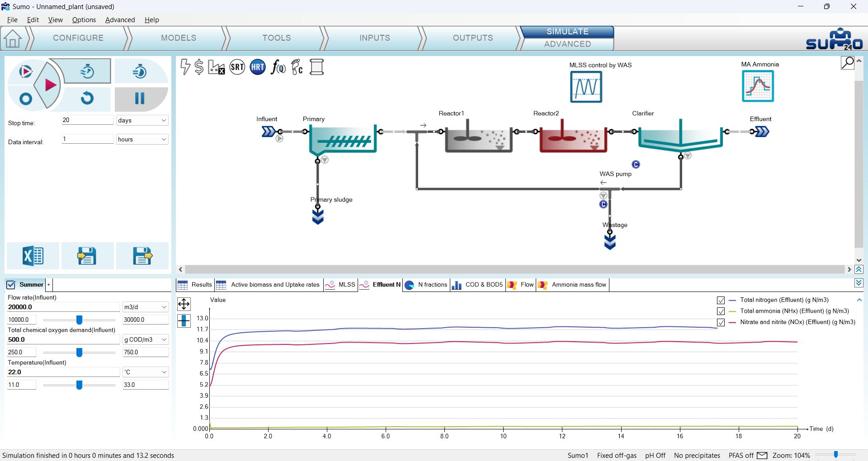The width and height of the screenshot is (868, 461).
Task: Pause the simulation run
Action: point(140,99)
